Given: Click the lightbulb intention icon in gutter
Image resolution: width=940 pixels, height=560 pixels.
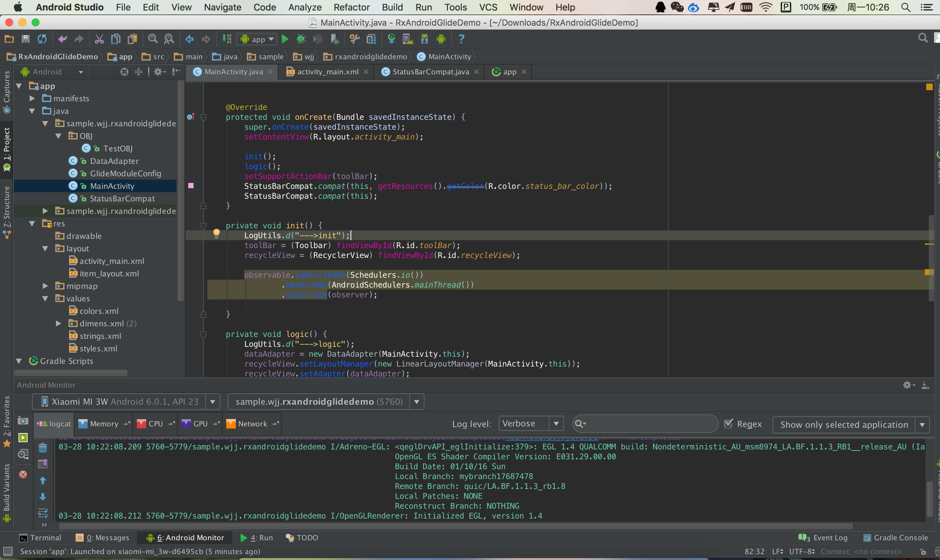Looking at the screenshot, I should (216, 233).
